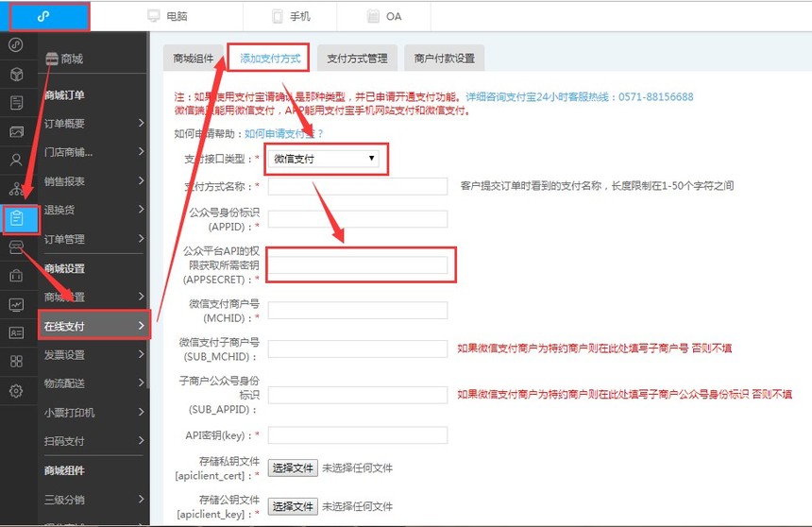Open the 添加支付方式 tab
The height and width of the screenshot is (527, 812).
(270, 58)
